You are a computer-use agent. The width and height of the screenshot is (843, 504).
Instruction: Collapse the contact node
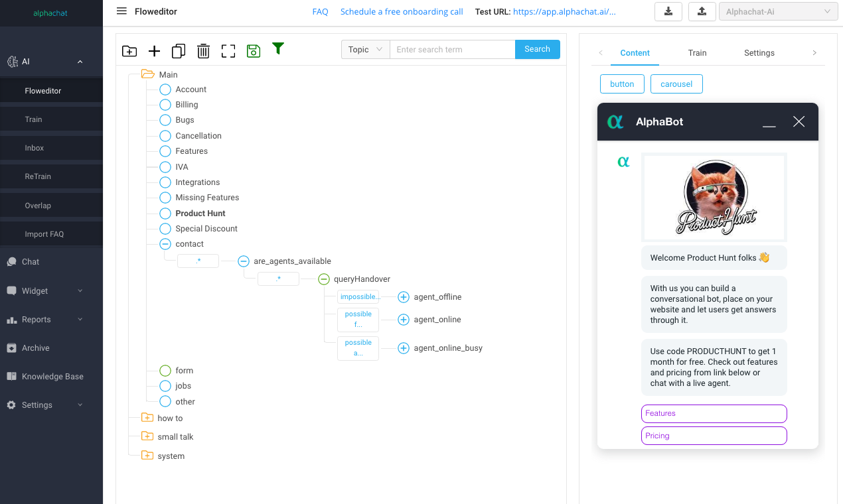(x=165, y=243)
